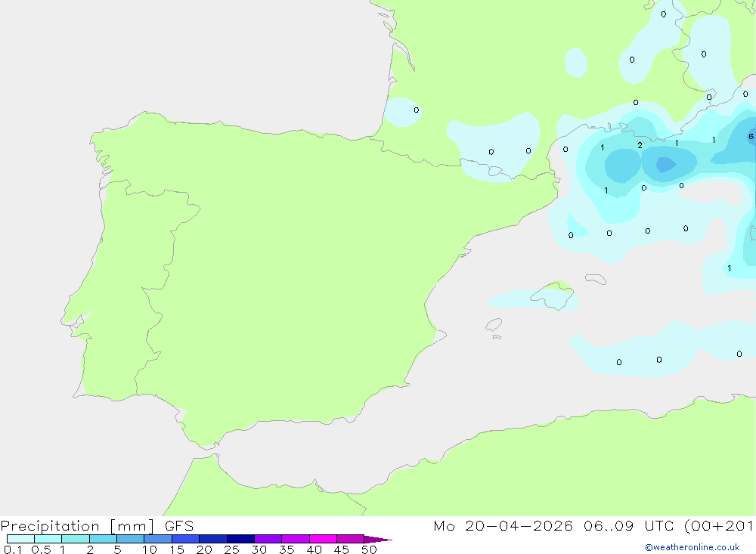Click the 25–30 mm legend swatch
Viewport: 756px width, 554px height.
[x=240, y=539]
